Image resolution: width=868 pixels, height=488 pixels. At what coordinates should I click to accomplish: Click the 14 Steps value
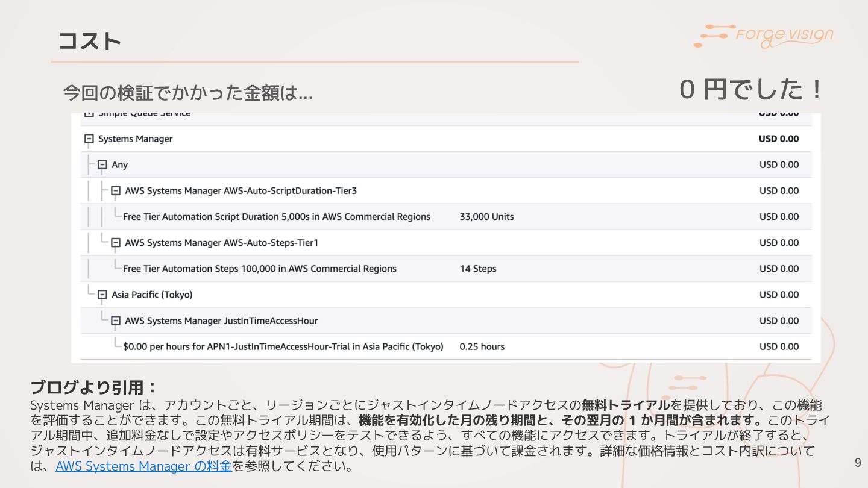(x=478, y=269)
